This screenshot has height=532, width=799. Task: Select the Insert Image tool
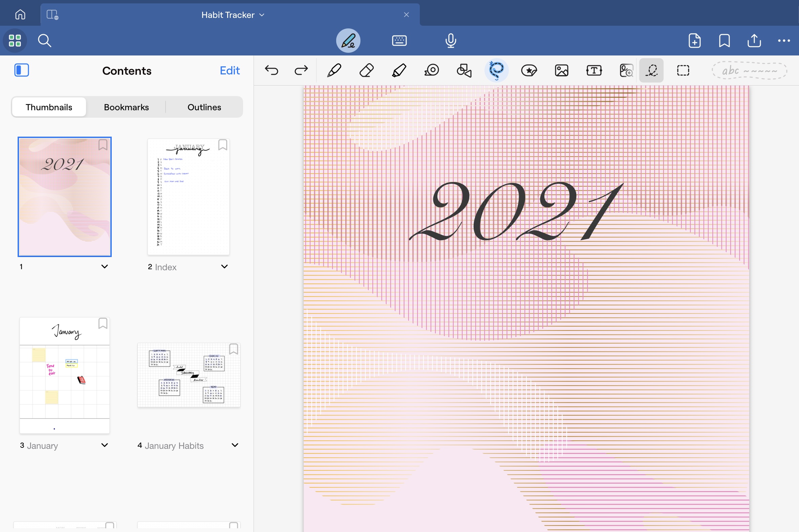tap(561, 71)
